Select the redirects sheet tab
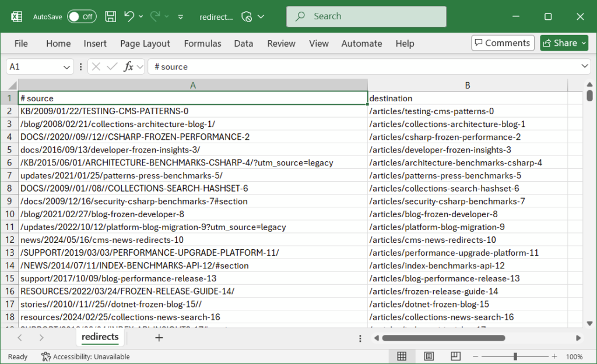This screenshot has width=597, height=364. [x=99, y=337]
